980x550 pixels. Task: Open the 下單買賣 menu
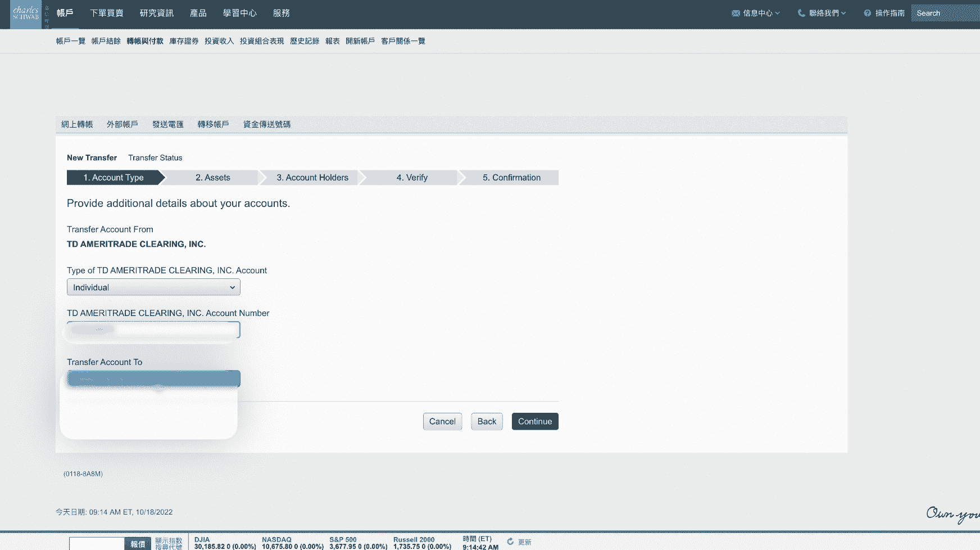(x=106, y=13)
